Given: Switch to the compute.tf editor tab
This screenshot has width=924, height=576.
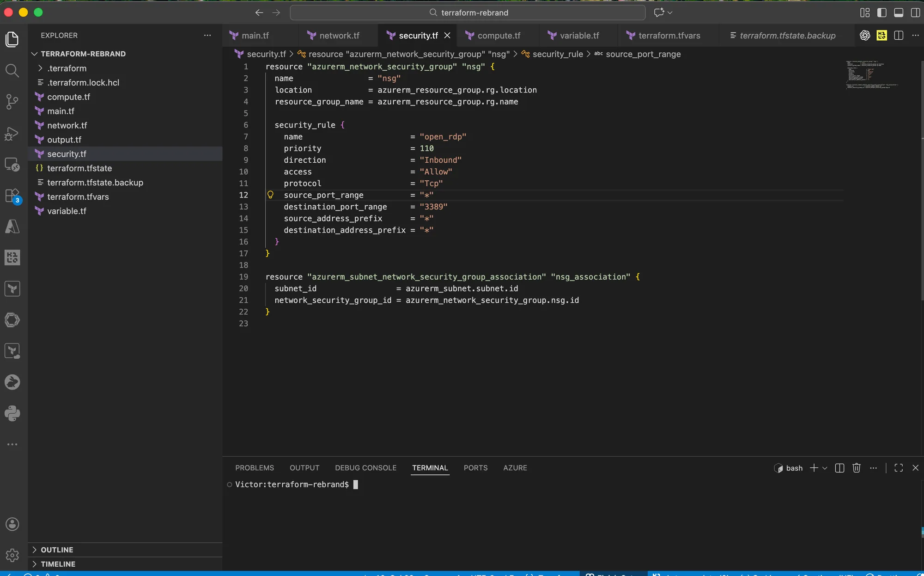Looking at the screenshot, I should pyautogui.click(x=498, y=36).
